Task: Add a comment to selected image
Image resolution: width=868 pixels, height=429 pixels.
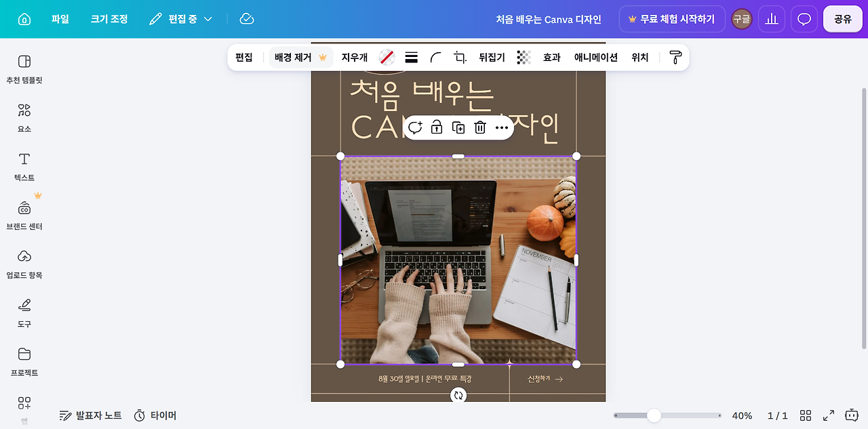Action: point(415,127)
